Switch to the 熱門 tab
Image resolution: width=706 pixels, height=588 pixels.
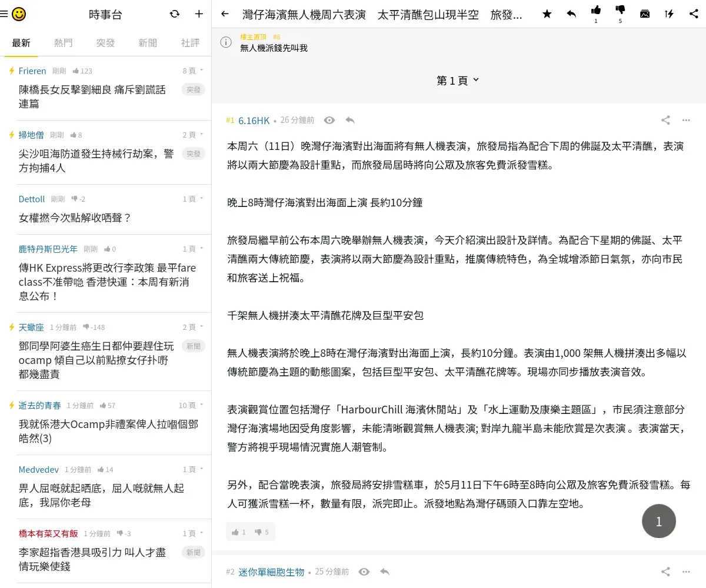(64, 43)
